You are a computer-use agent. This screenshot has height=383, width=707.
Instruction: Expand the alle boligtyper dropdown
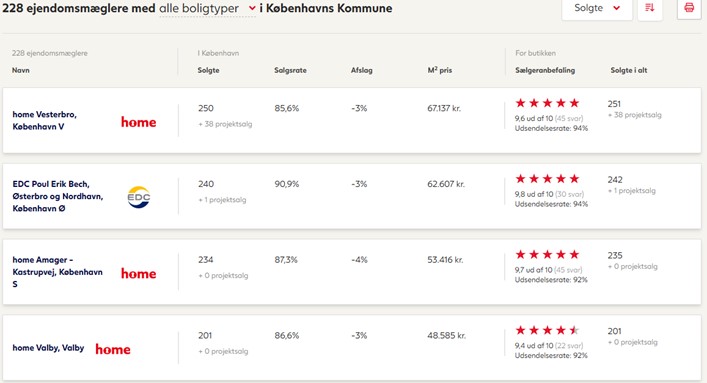(x=207, y=8)
